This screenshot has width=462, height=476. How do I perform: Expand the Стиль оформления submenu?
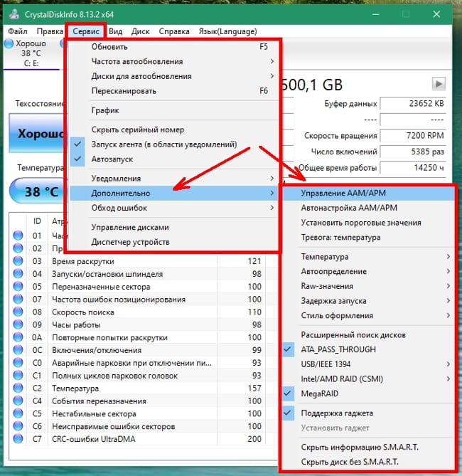coord(369,315)
